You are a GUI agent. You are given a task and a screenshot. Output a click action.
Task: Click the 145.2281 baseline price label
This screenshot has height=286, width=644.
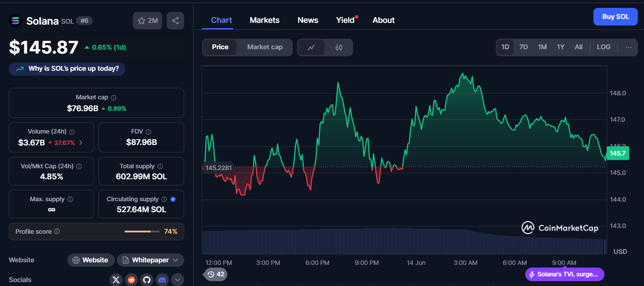[218, 168]
